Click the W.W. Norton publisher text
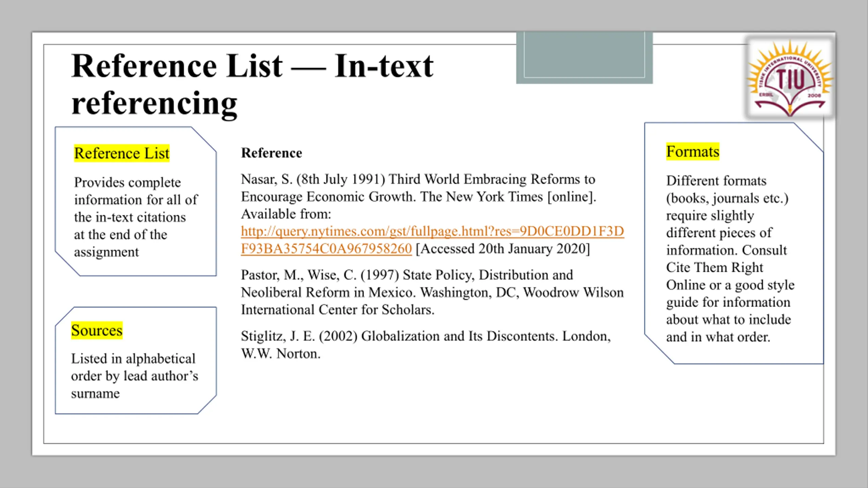 (x=280, y=354)
